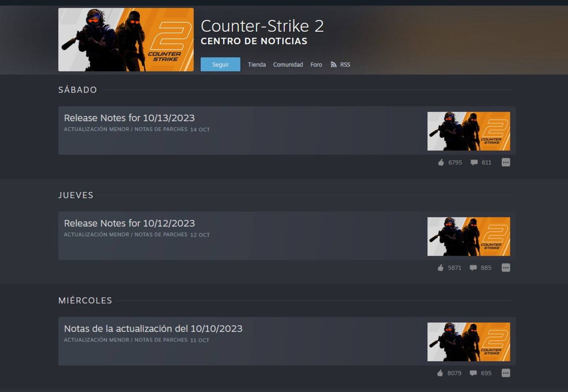This screenshot has height=392, width=568.
Task: Click the RSS feed icon
Action: [334, 65]
